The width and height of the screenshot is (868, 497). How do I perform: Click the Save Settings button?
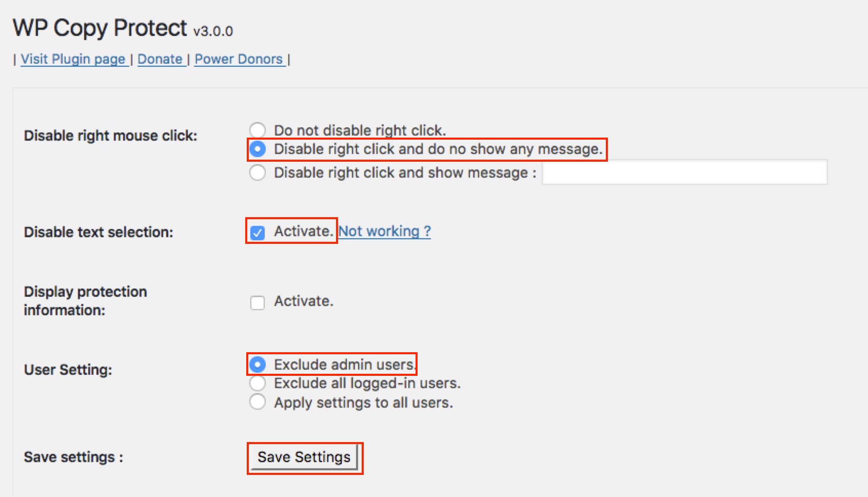point(304,457)
